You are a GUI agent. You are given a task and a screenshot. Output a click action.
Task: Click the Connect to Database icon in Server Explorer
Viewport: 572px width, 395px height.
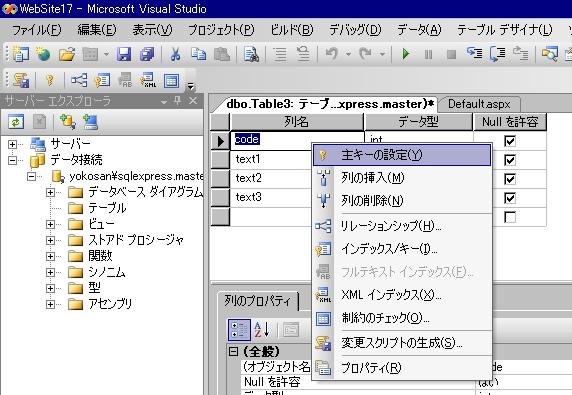[x=68, y=122]
